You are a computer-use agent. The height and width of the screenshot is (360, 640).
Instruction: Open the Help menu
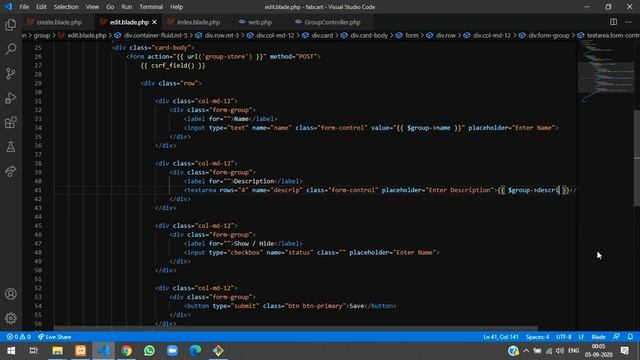tap(176, 7)
